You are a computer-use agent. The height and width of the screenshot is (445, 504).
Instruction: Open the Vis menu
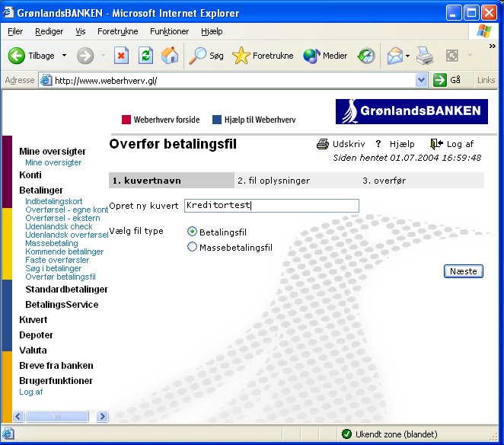[81, 31]
